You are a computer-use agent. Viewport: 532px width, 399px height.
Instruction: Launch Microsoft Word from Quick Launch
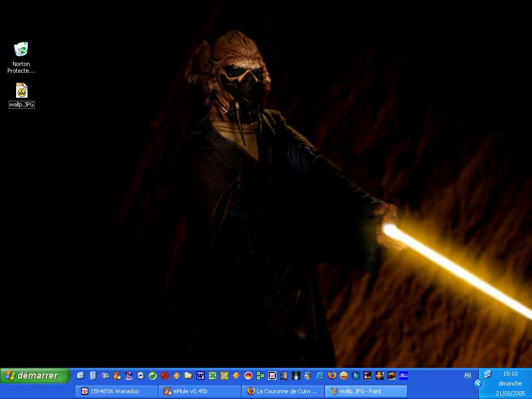click(x=201, y=376)
